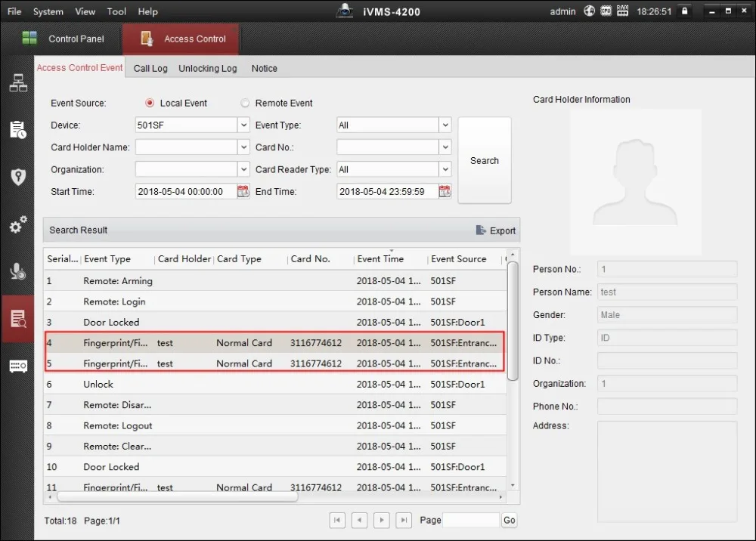This screenshot has height=541, width=756.
Task: Click the iVMS-4200 camera logo
Action: [x=345, y=11]
